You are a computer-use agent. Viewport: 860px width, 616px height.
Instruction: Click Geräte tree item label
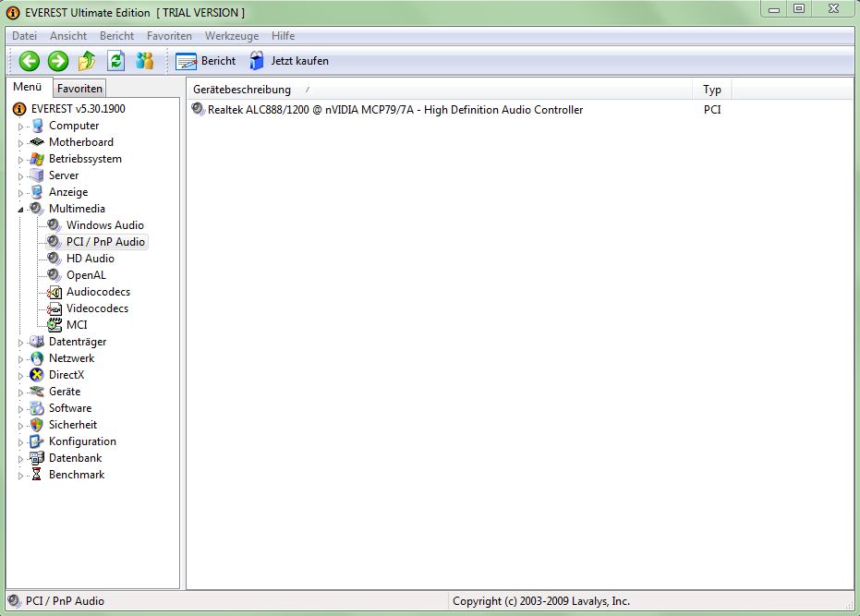click(65, 392)
